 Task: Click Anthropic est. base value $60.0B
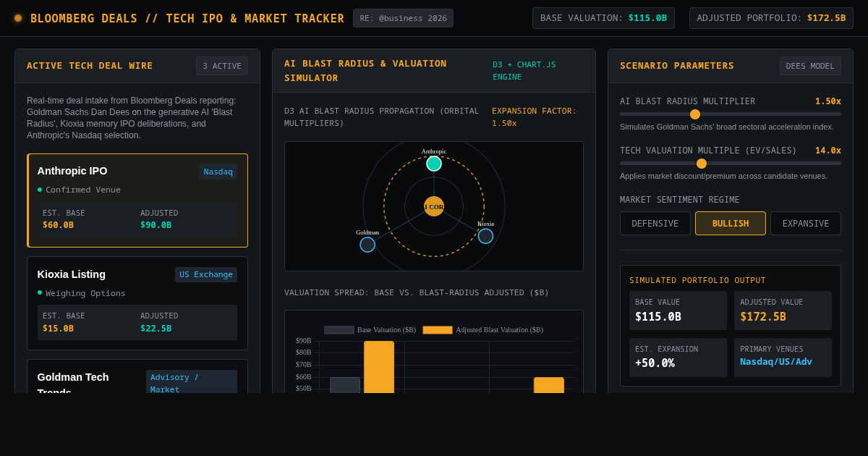(58, 225)
